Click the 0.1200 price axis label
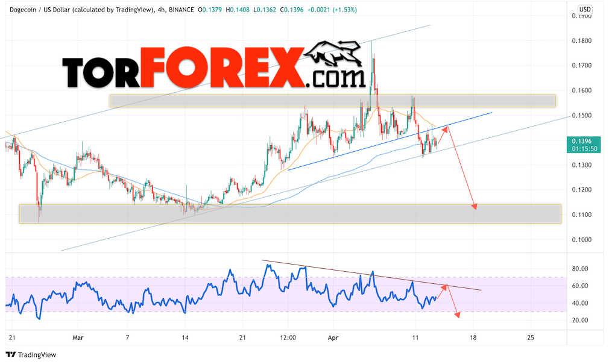Screen dimensions: 609x364 pos(581,190)
